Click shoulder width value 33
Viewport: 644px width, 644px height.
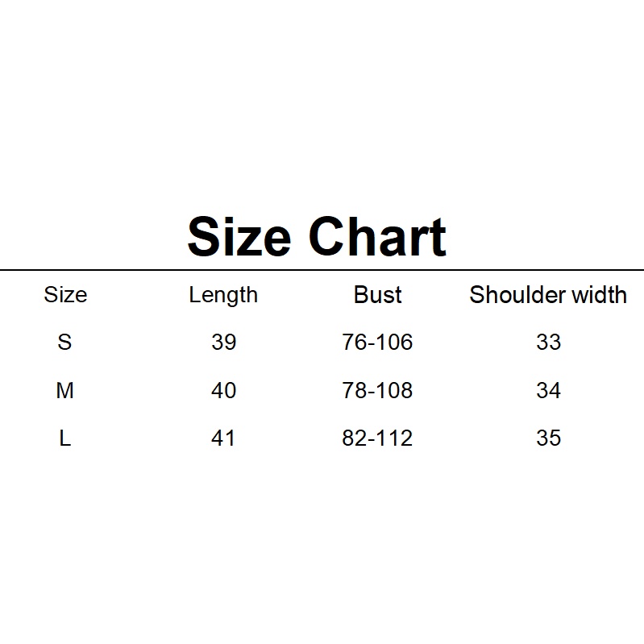tap(548, 342)
